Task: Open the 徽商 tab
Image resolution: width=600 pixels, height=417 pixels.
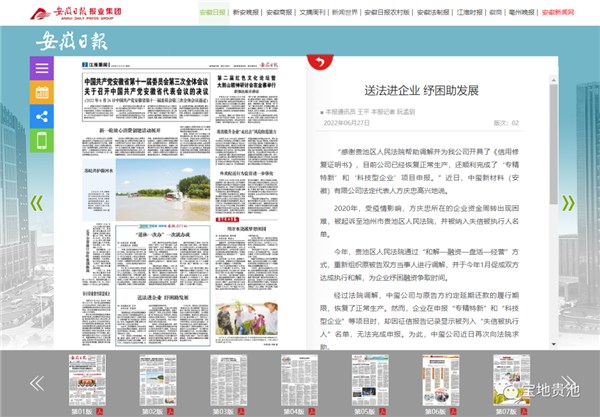Action: (496, 12)
